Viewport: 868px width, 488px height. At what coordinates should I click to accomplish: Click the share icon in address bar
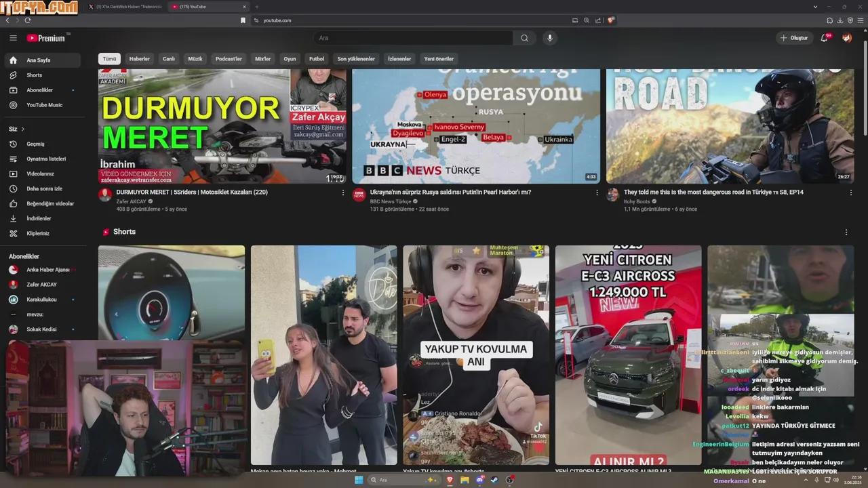pos(597,20)
